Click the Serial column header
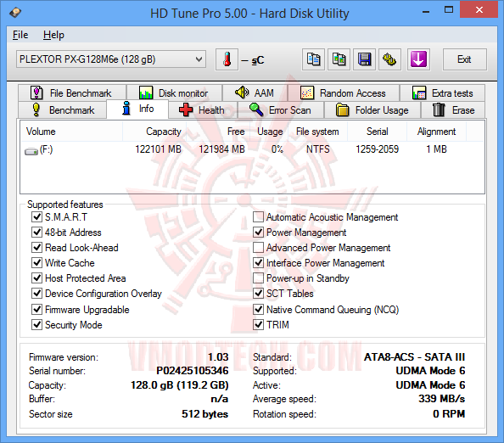Viewport: 504px width, 443px height. 377,132
